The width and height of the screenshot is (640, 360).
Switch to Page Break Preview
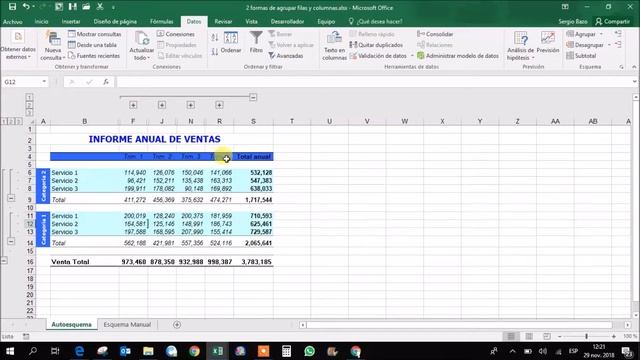547,336
